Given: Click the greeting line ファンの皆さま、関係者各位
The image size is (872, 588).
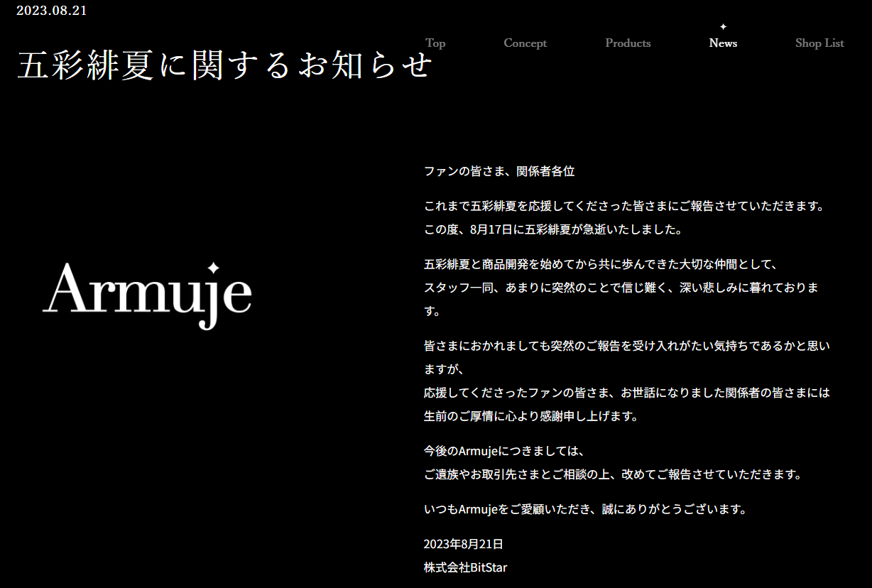Looking at the screenshot, I should (499, 171).
